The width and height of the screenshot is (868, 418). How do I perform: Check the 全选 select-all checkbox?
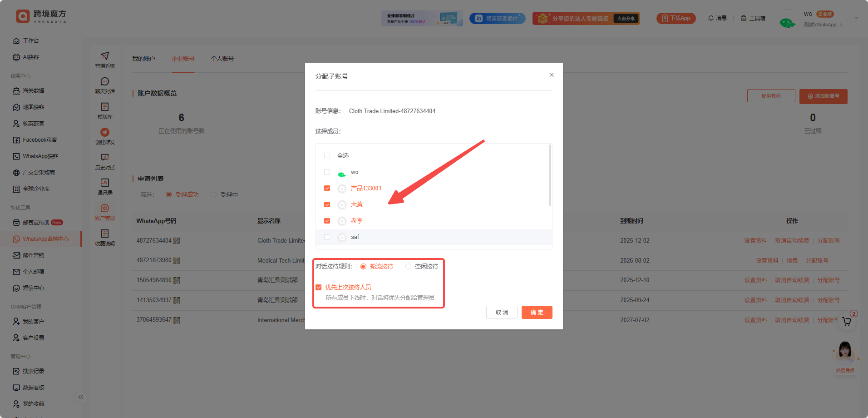click(327, 155)
